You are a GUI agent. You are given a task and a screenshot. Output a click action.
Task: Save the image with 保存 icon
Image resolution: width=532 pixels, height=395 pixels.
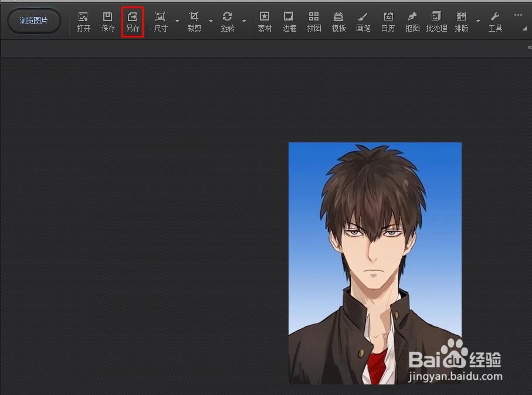click(109, 22)
